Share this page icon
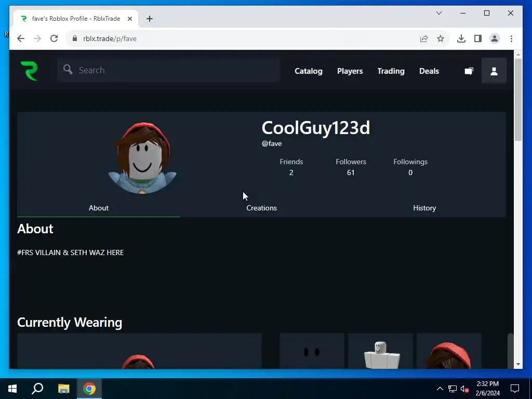The image size is (532, 399). [424, 38]
